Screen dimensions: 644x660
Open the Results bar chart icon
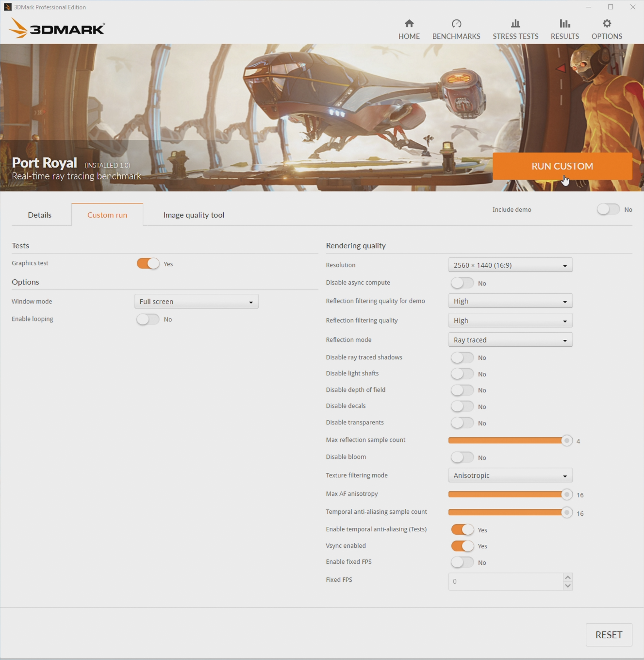coord(565,23)
